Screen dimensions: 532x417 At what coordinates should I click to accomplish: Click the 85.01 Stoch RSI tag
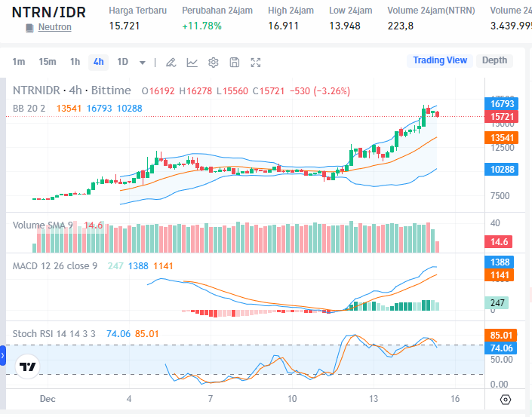pyautogui.click(x=501, y=336)
